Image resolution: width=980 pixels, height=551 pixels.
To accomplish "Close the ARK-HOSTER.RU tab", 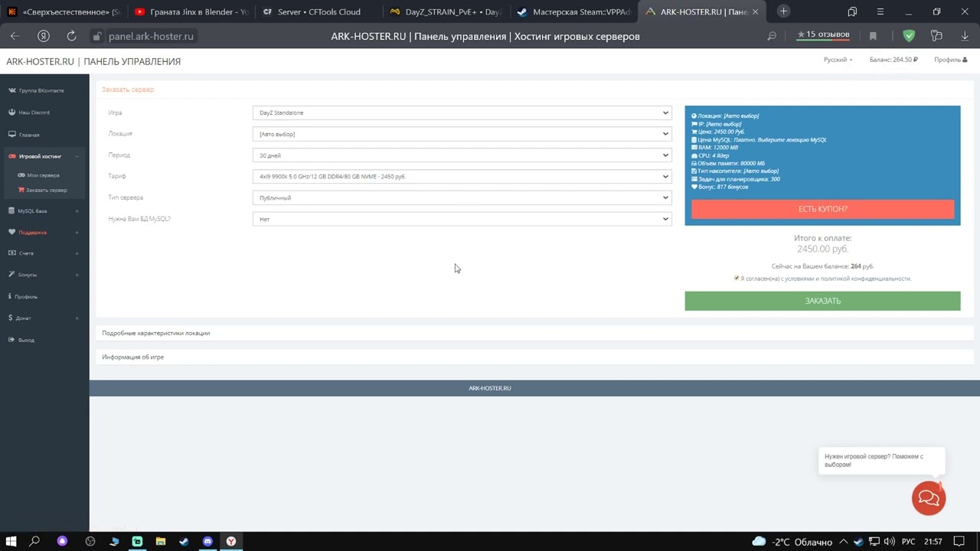I will (x=755, y=11).
